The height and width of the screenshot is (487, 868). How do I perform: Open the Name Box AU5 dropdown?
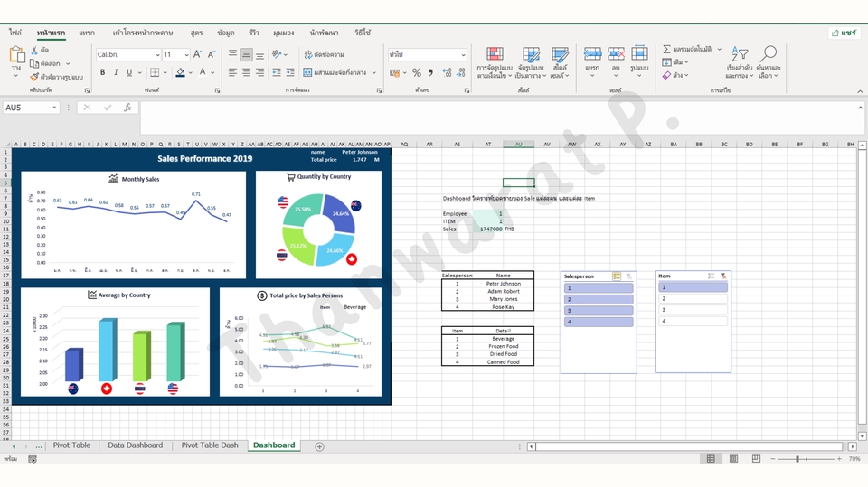54,108
